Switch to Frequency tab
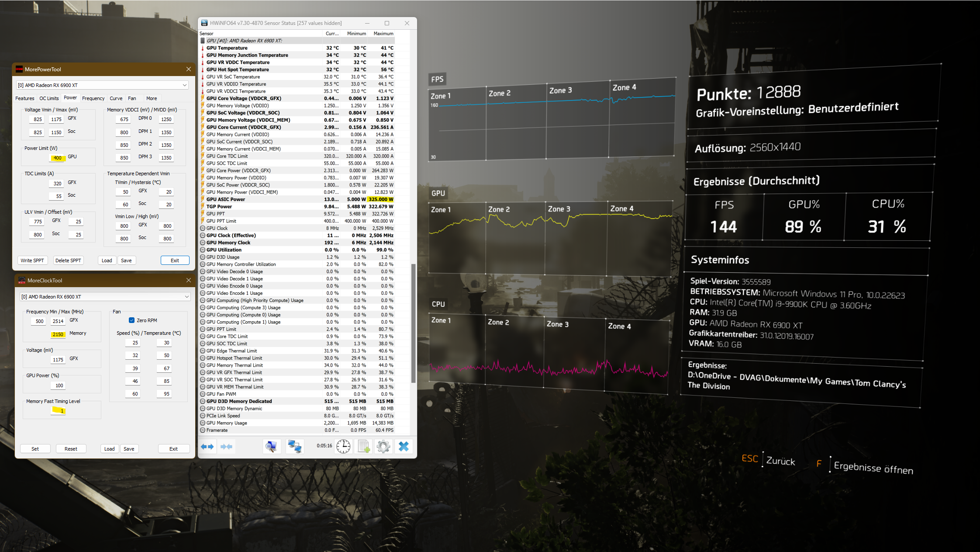Screen dimensions: 980x552 tap(93, 98)
